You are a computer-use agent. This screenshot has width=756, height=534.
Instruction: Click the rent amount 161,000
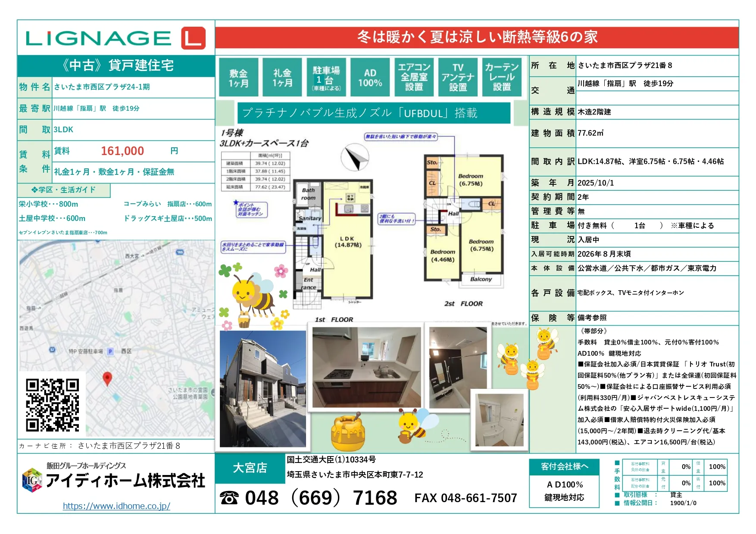pos(122,151)
